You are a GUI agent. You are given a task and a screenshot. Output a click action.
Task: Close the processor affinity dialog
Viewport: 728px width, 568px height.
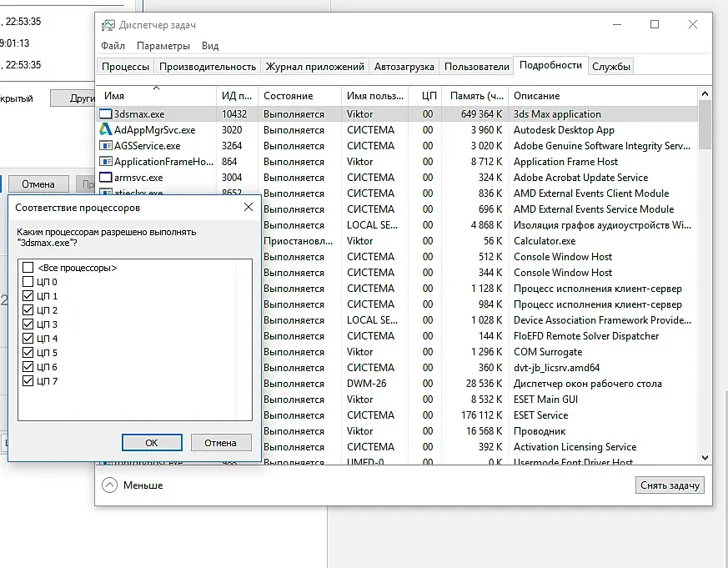pos(249,207)
